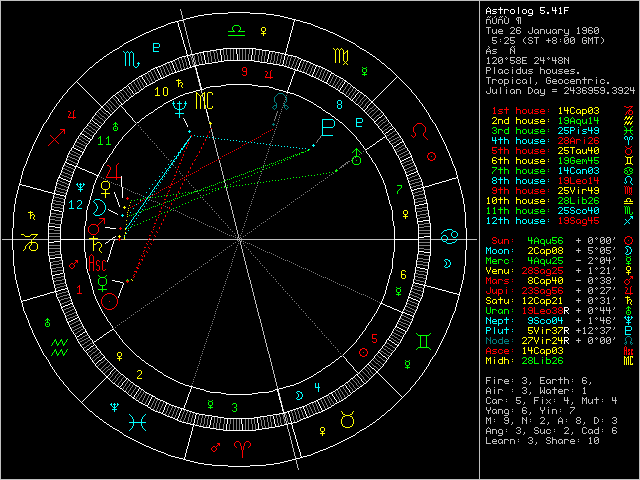640x480 pixels.
Task: Select the Moon crescent at the end of the Moon row
Action: tap(628, 251)
